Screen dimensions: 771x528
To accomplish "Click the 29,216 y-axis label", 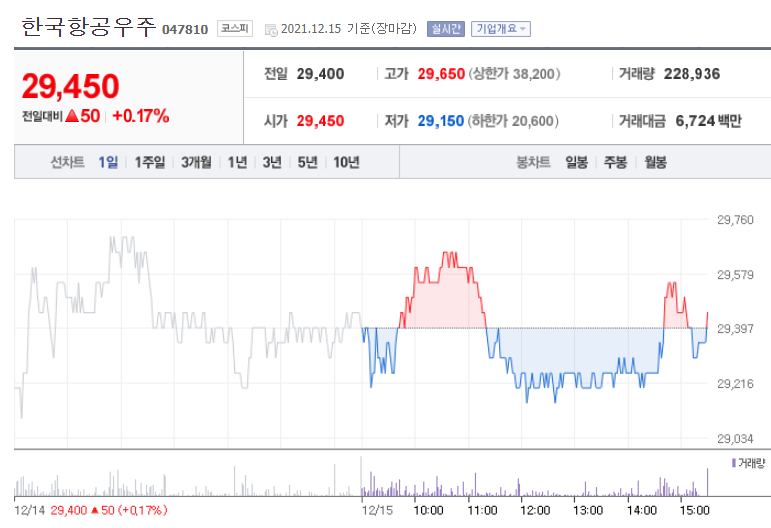I will (735, 383).
